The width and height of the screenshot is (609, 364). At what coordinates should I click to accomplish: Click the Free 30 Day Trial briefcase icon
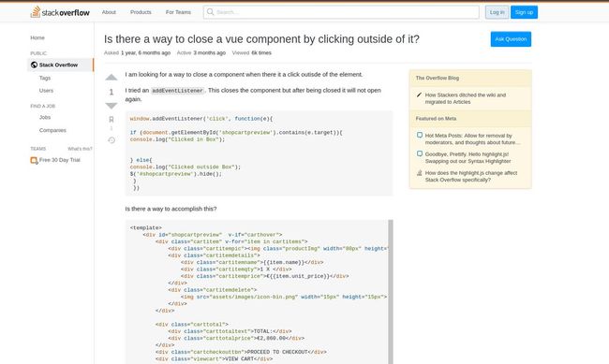pos(34,160)
